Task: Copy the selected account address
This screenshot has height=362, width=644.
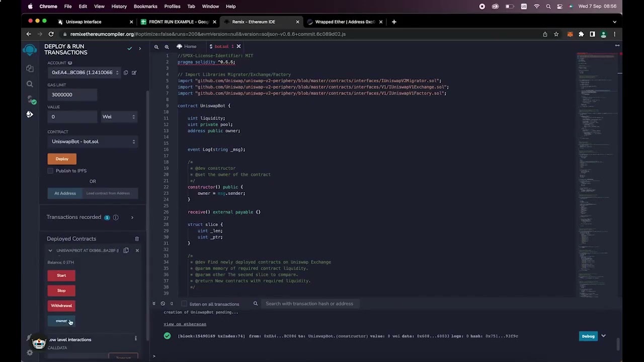Action: click(x=126, y=72)
